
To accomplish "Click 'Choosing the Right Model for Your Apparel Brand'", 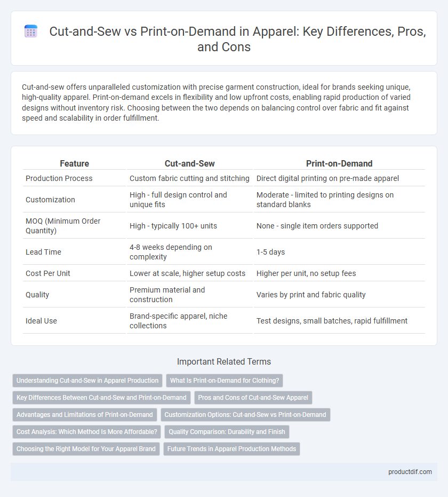I will [86, 449].
